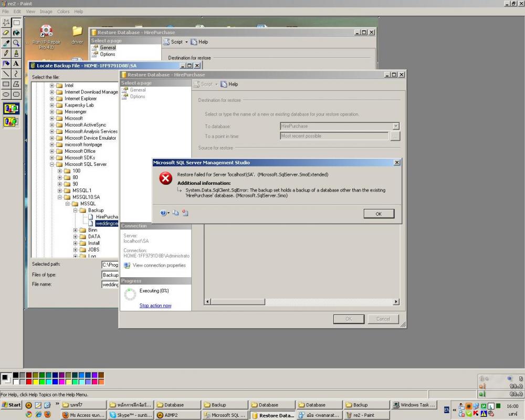Pick the orange palette swatch
This screenshot has width=525, height=420.
[101, 382]
